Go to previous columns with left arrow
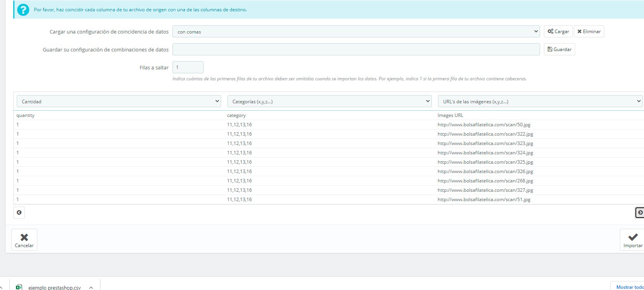The height and width of the screenshot is (290, 644). pos(19,212)
